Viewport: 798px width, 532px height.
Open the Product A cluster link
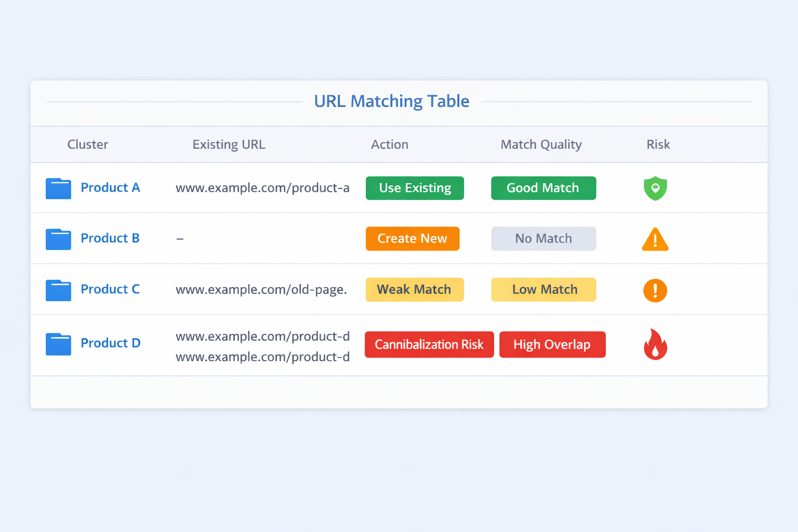(x=110, y=188)
